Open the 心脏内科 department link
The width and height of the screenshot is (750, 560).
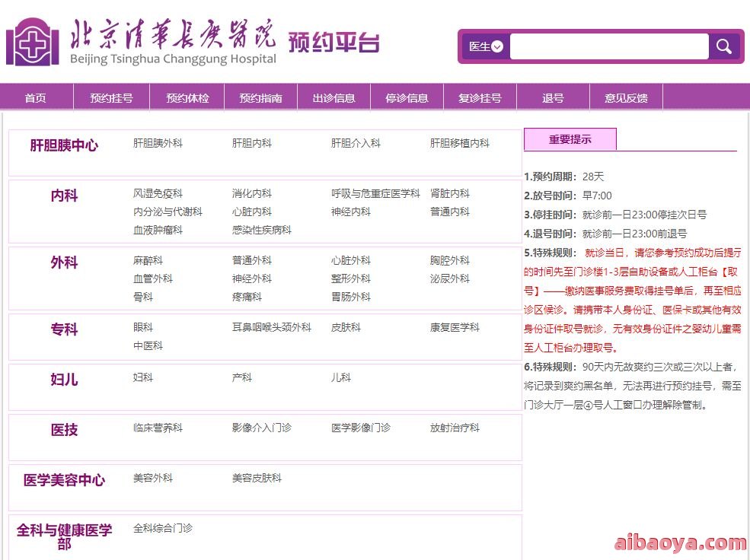click(251, 212)
